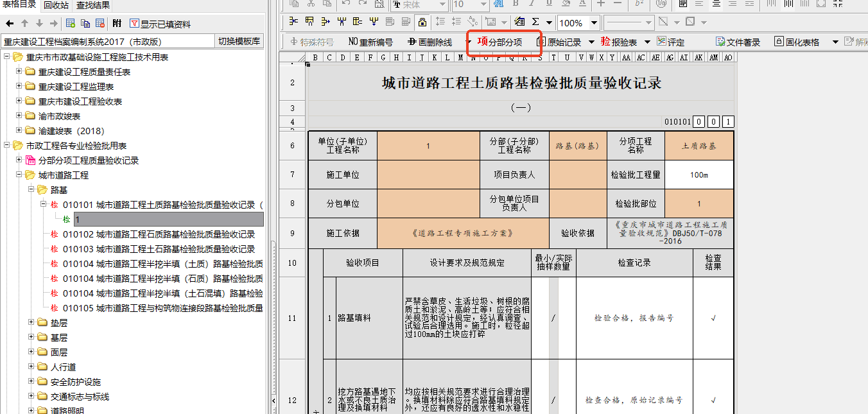Open attachments with the 附 icon
The width and height of the screenshot is (868, 414).
(x=117, y=24)
